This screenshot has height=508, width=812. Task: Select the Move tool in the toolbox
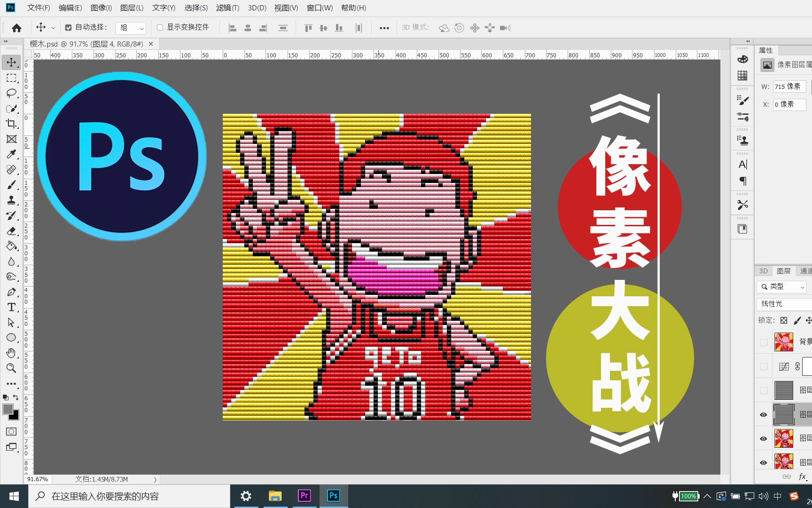click(11, 62)
